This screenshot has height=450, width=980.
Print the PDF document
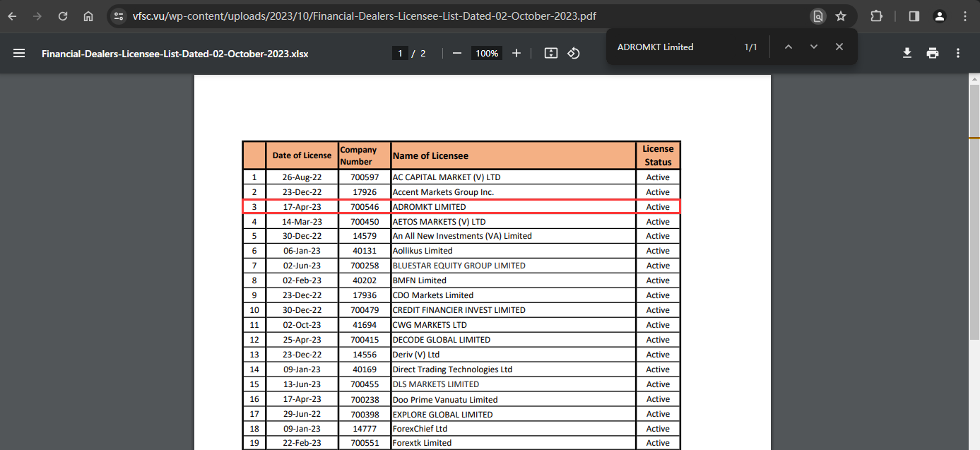933,53
